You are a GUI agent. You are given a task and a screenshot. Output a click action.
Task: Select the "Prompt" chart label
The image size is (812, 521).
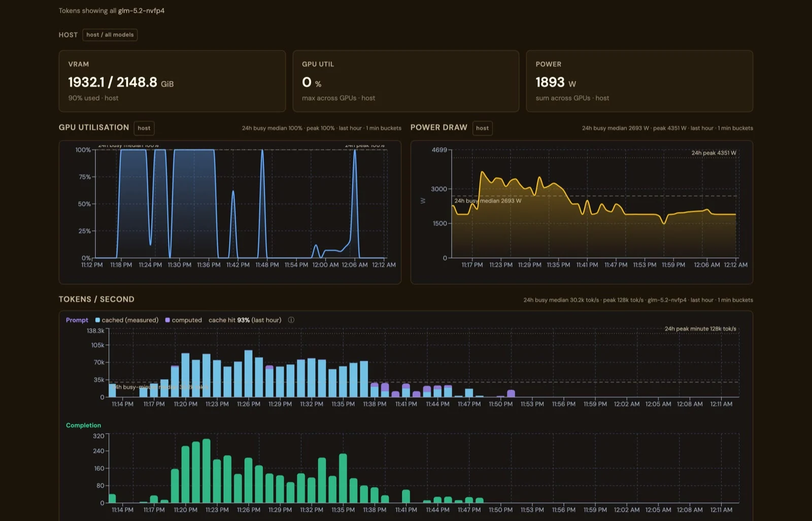[77, 320]
